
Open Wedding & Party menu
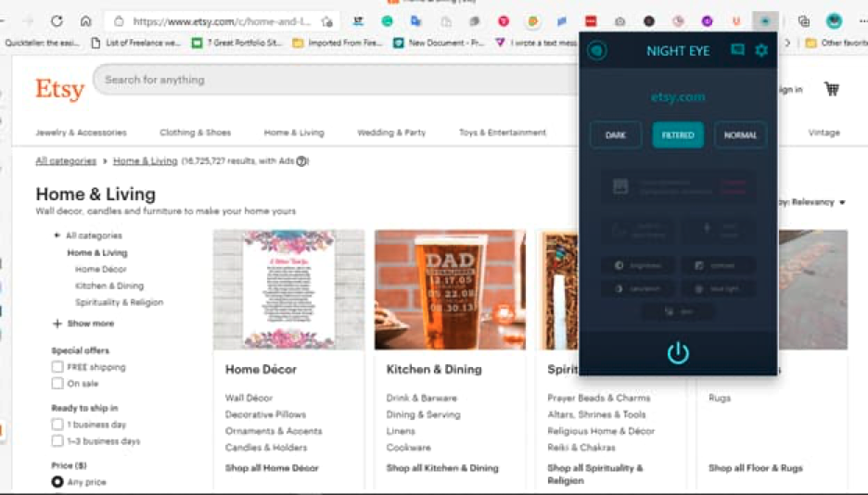391,133
